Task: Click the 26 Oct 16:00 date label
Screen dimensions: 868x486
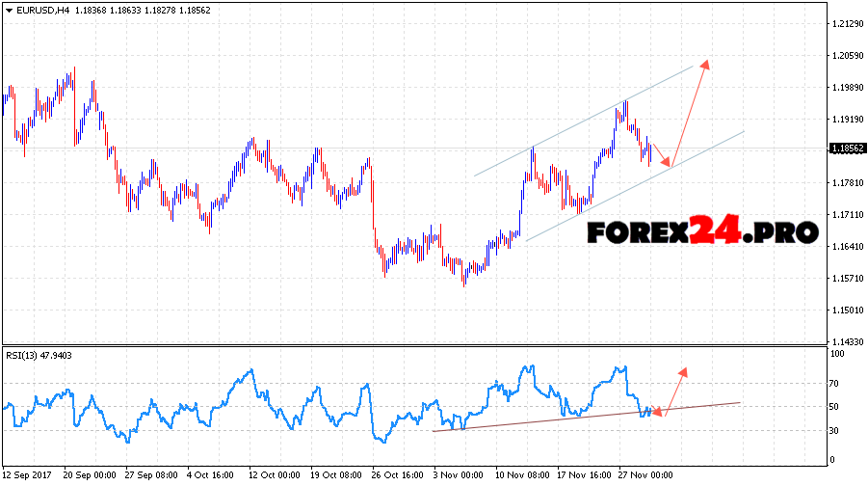Action: 397,475
